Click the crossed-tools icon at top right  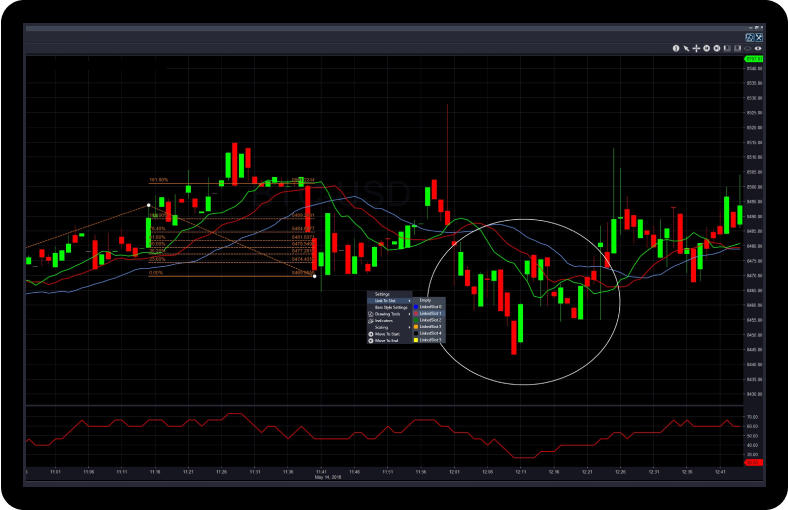coord(759,37)
